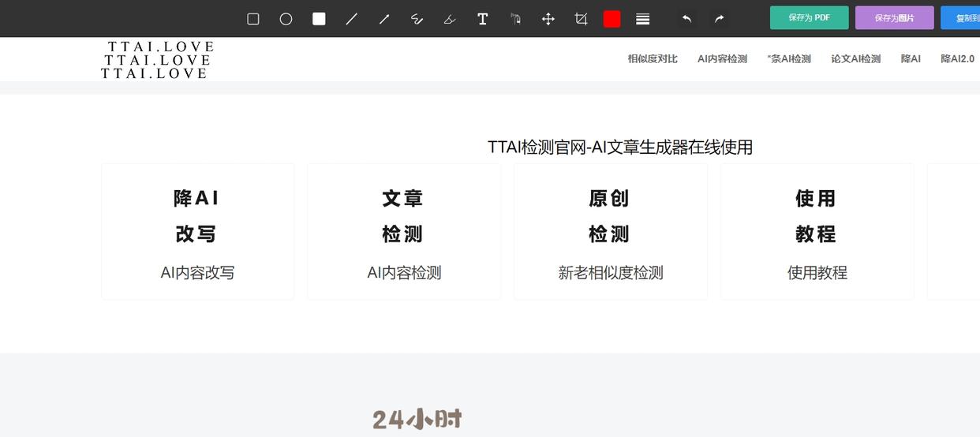This screenshot has height=437, width=980.
Task: Open the 降AI改写 card
Action: (x=197, y=232)
